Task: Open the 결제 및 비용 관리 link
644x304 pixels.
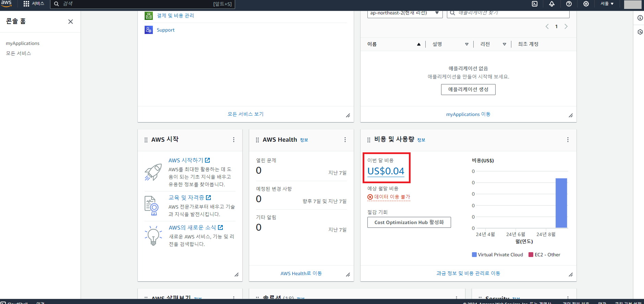Action: pos(175,15)
